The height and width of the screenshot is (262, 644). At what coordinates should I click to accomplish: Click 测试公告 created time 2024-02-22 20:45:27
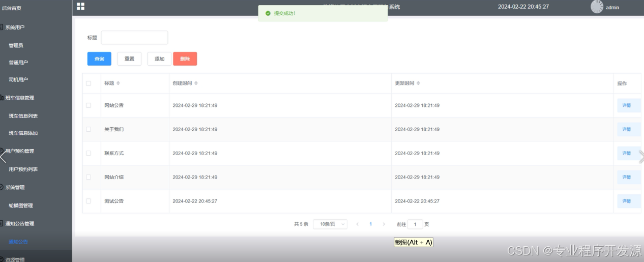coord(195,201)
